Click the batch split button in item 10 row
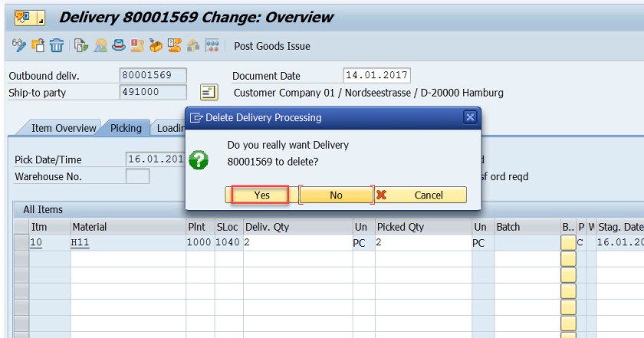Image resolution: width=644 pixels, height=338 pixels. [x=568, y=243]
